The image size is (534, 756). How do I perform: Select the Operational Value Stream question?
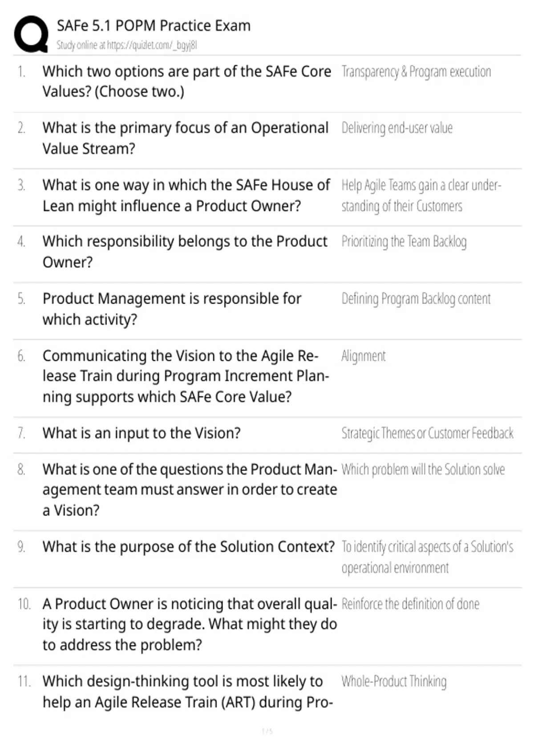(x=186, y=138)
